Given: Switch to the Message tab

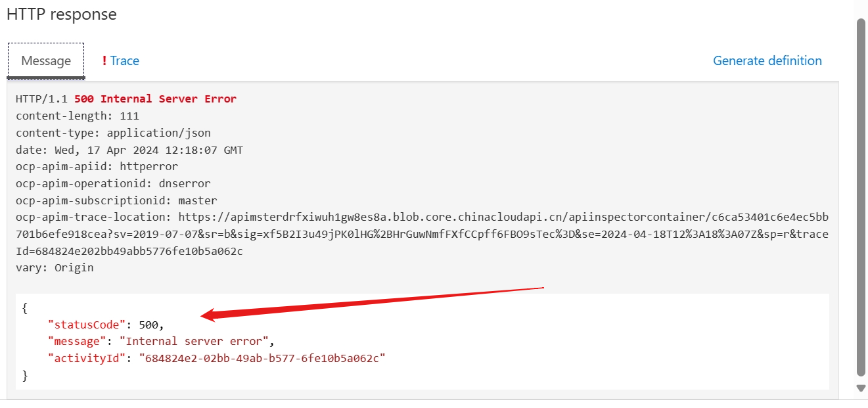Looking at the screenshot, I should pos(46,61).
